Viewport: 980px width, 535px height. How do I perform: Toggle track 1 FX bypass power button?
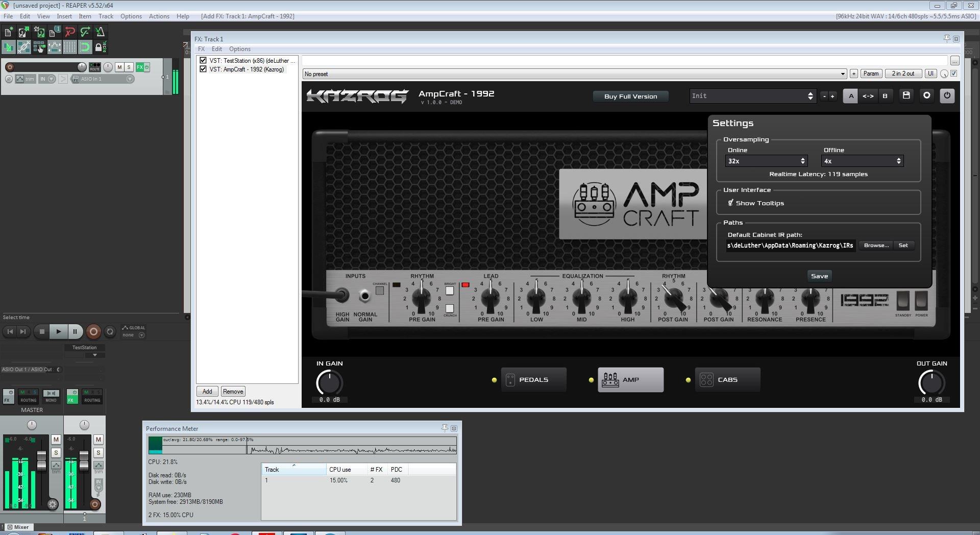[147, 67]
